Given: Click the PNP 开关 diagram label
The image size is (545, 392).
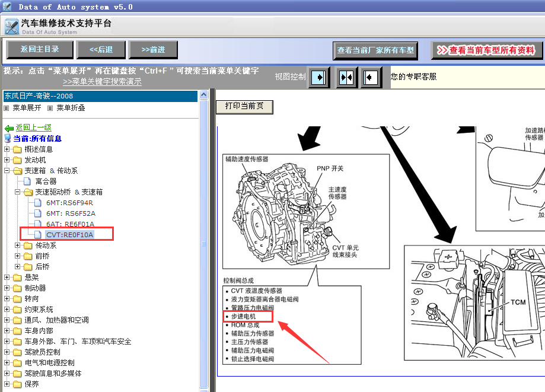Looking at the screenshot, I should tap(330, 168).
